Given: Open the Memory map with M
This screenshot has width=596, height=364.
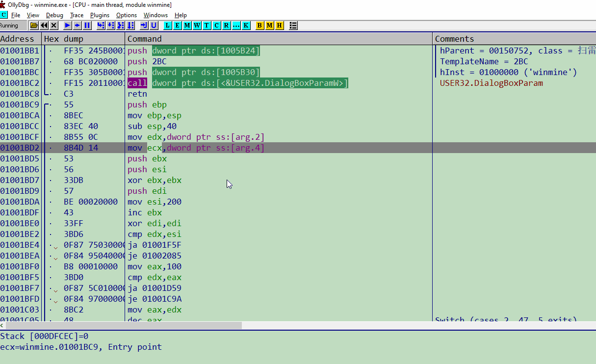Looking at the screenshot, I should pyautogui.click(x=187, y=25).
